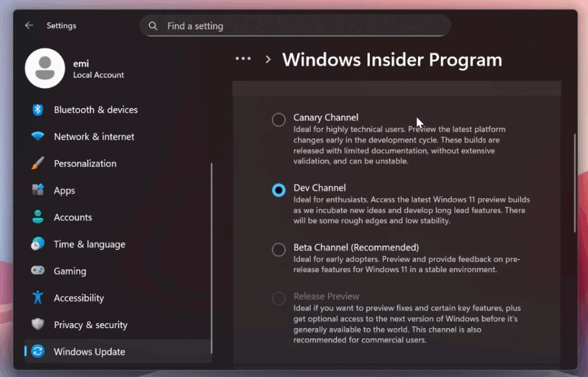Viewport: 588px width, 377px height.
Task: Select the Canary Channel radio button
Action: [278, 120]
